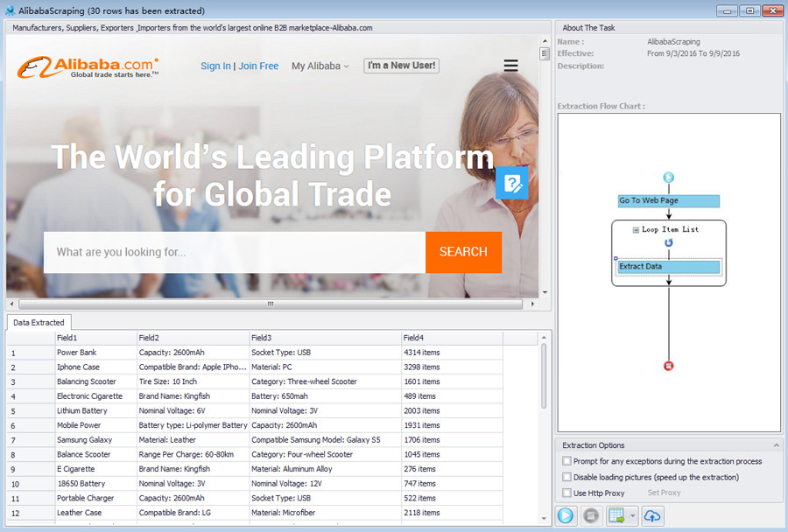Toggle the Use Http Proxy checkbox
The image size is (788, 532).
click(567, 493)
